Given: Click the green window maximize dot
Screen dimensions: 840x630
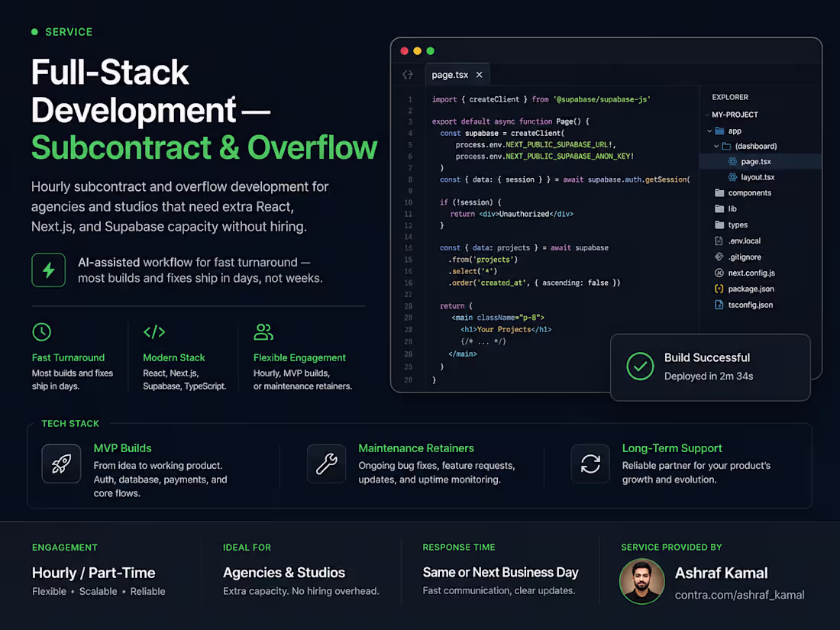Looking at the screenshot, I should pos(430,51).
